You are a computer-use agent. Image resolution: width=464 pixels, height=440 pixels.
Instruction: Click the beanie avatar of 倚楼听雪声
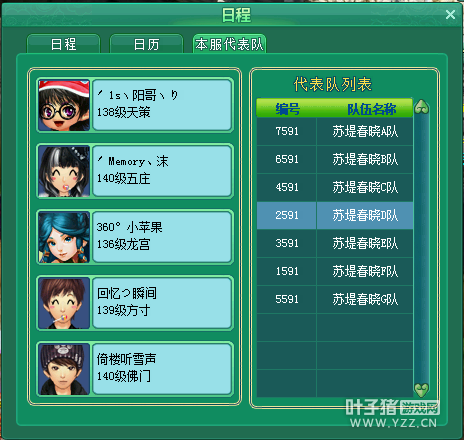click(x=64, y=369)
